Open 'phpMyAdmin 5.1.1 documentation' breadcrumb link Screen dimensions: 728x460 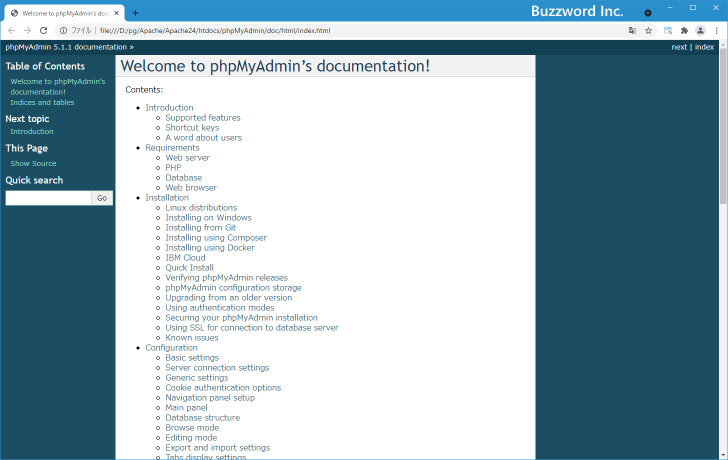pyautogui.click(x=66, y=47)
